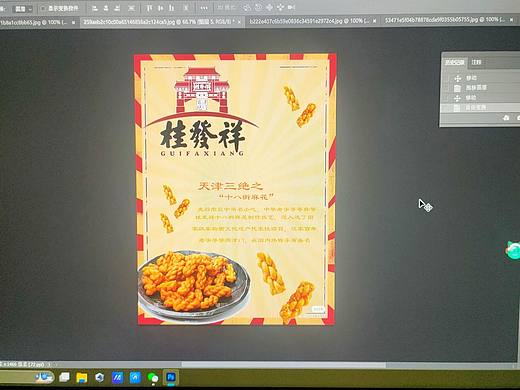The height and width of the screenshot is (390, 520).
Task: Open the three-dots more align options
Action: point(204,8)
